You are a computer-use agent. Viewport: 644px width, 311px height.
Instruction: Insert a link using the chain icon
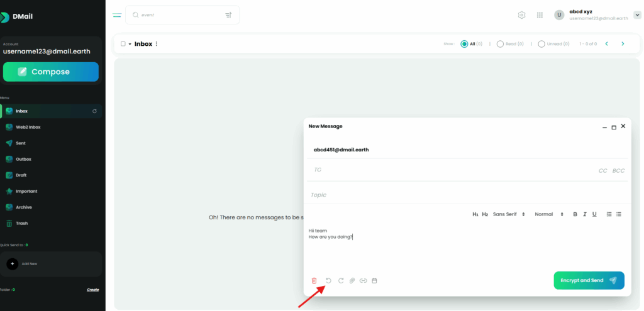click(x=363, y=280)
